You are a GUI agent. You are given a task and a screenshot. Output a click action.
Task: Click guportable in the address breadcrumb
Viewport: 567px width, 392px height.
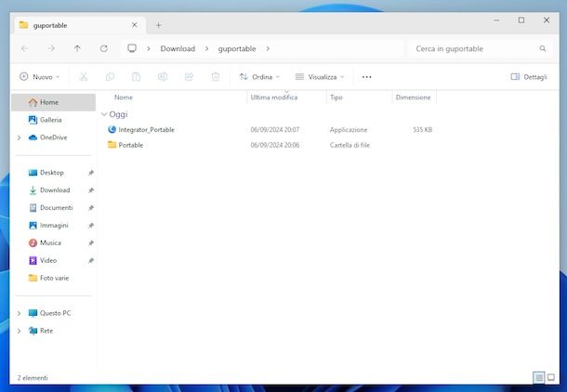pyautogui.click(x=237, y=48)
